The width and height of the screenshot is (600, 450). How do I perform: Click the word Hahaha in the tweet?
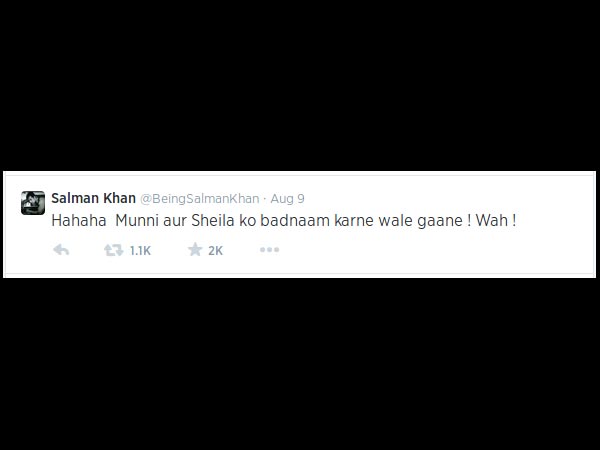(x=79, y=221)
